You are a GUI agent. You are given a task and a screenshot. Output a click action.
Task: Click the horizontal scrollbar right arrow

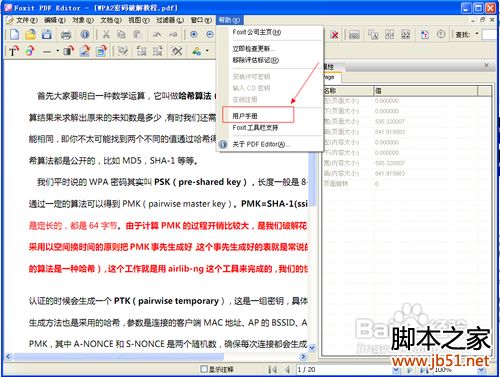(303, 357)
